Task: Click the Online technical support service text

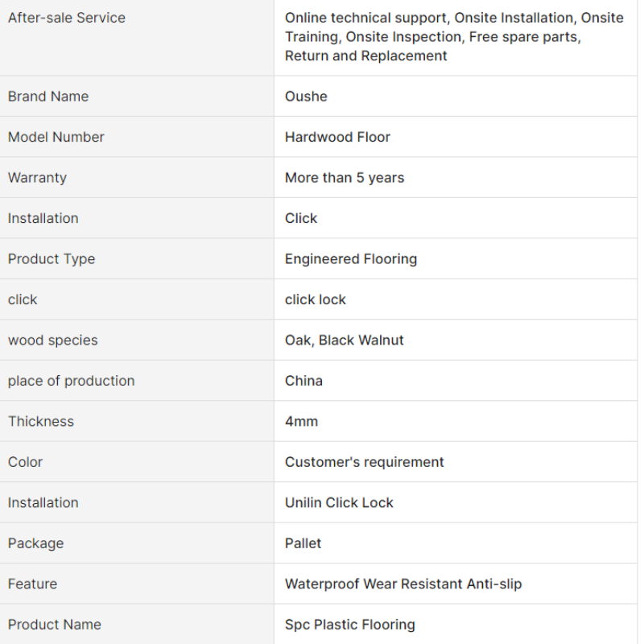Action: coord(365,18)
